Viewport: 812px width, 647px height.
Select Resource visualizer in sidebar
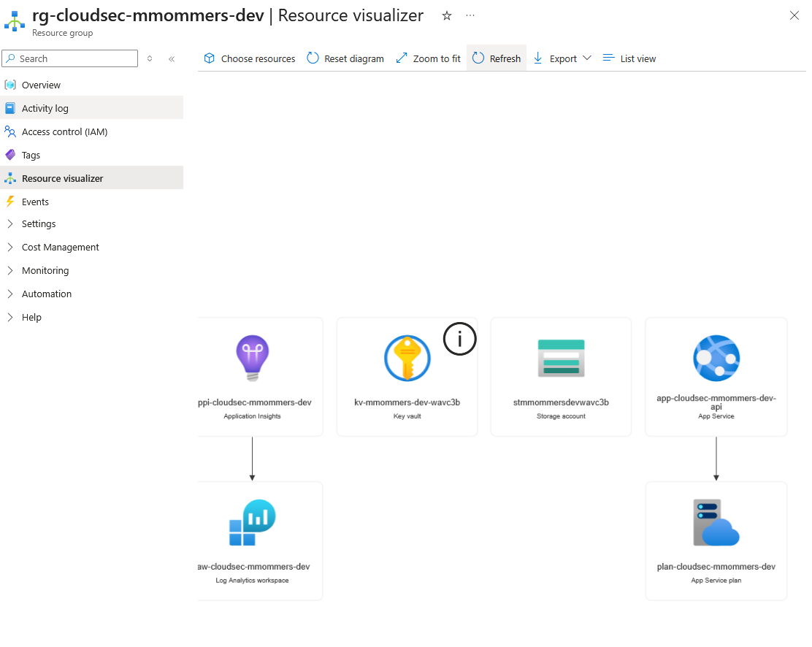pyautogui.click(x=92, y=177)
